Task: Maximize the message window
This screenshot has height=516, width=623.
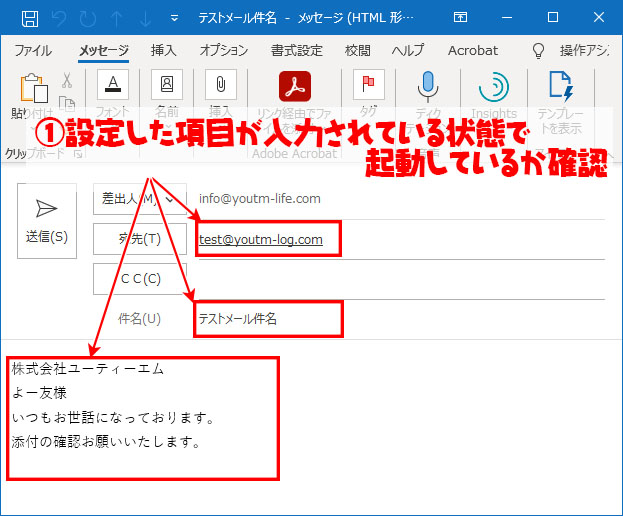Action: pyautogui.click(x=553, y=17)
